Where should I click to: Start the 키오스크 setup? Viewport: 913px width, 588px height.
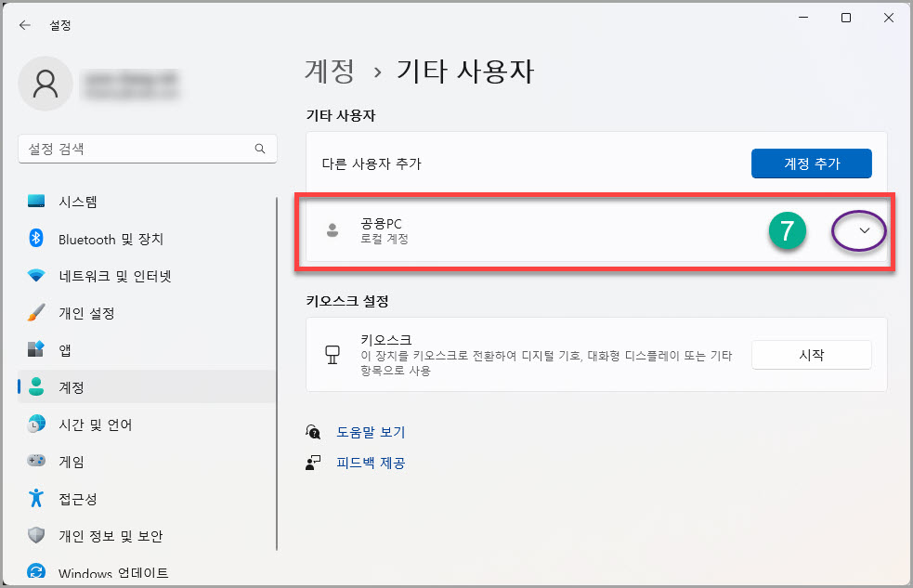pyautogui.click(x=811, y=354)
